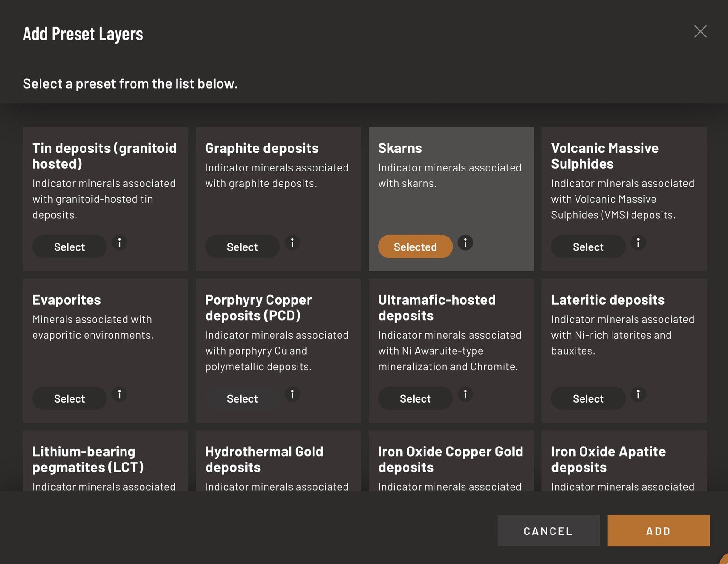Select the Evaporites preset
Viewport: 728px width, 564px height.
pos(70,398)
